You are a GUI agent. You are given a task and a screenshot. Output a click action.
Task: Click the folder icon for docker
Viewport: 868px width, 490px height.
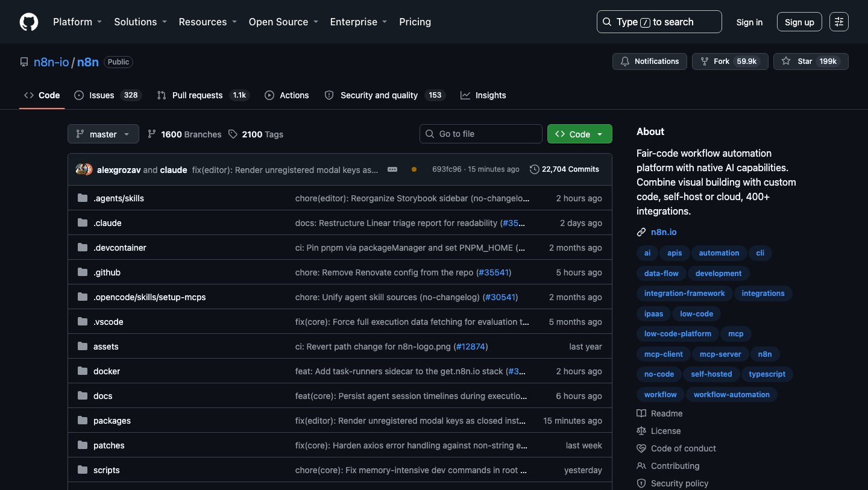click(x=83, y=371)
